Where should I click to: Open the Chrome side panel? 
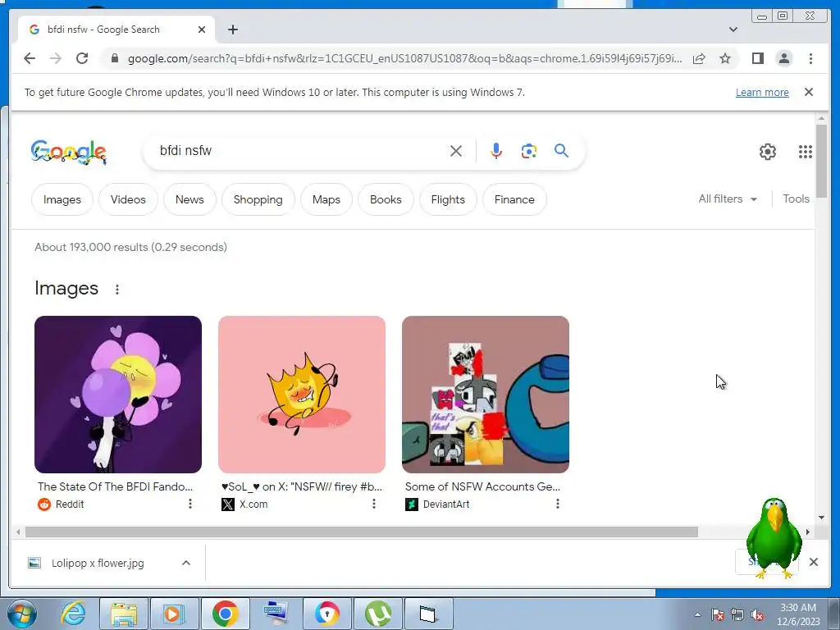[757, 58]
